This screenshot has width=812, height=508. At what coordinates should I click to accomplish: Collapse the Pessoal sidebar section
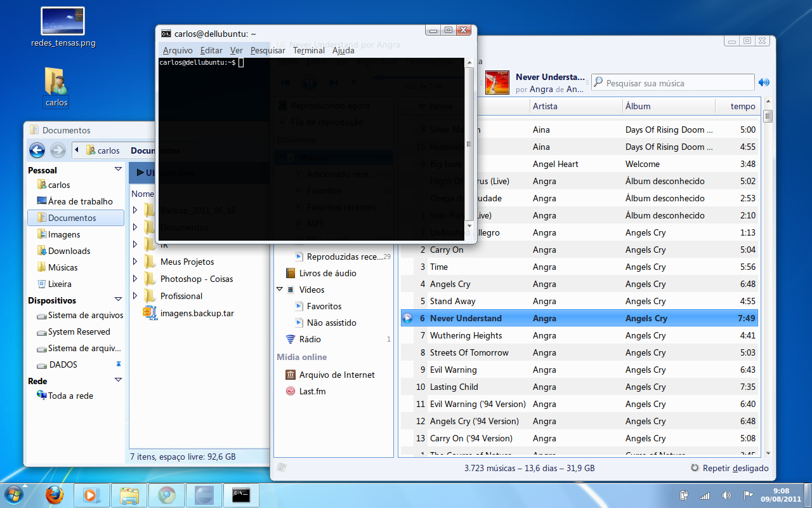118,170
